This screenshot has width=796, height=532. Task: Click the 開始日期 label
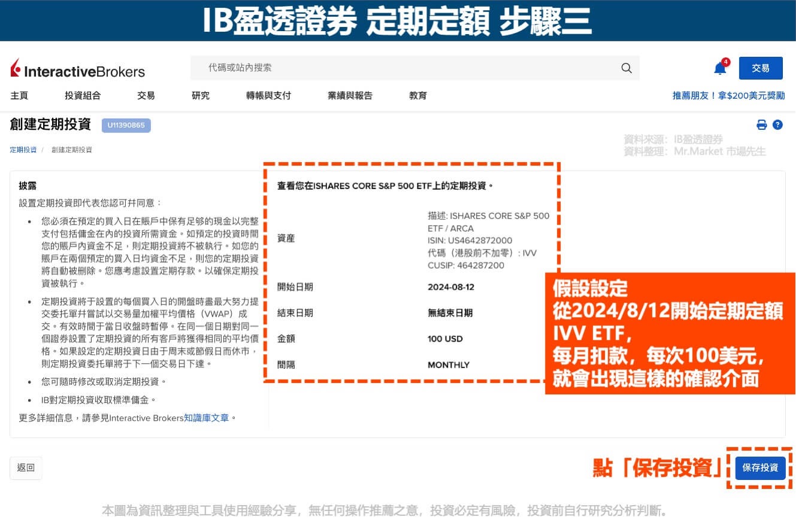coord(295,287)
